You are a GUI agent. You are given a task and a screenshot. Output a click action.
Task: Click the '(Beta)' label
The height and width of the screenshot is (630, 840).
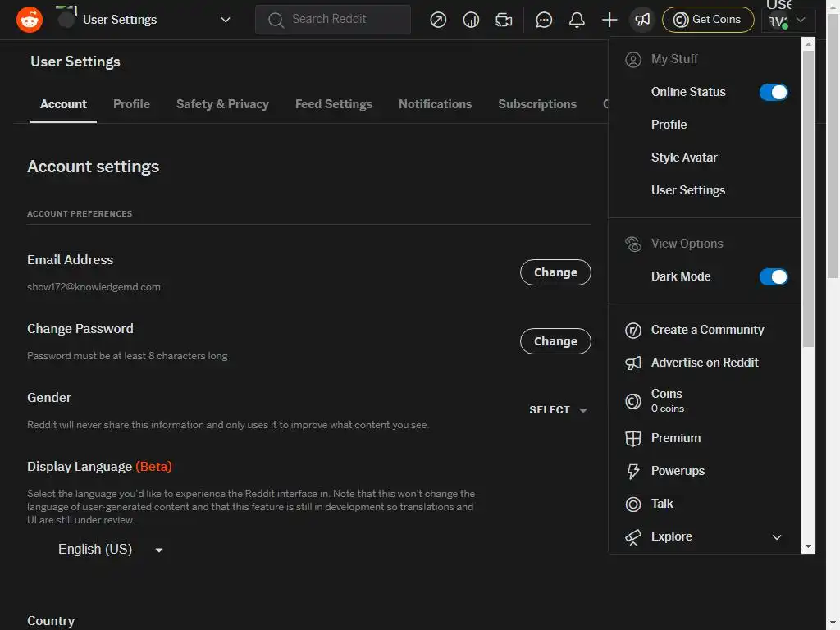pyautogui.click(x=153, y=467)
